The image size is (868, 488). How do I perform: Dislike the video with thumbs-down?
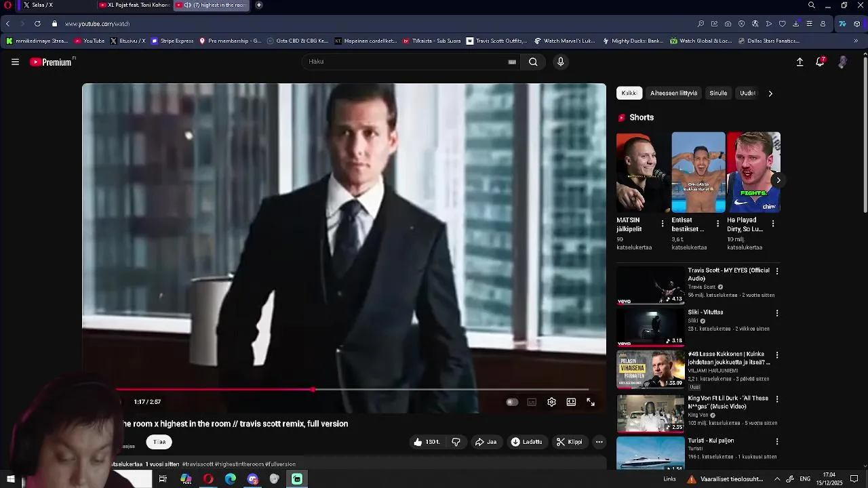click(456, 442)
